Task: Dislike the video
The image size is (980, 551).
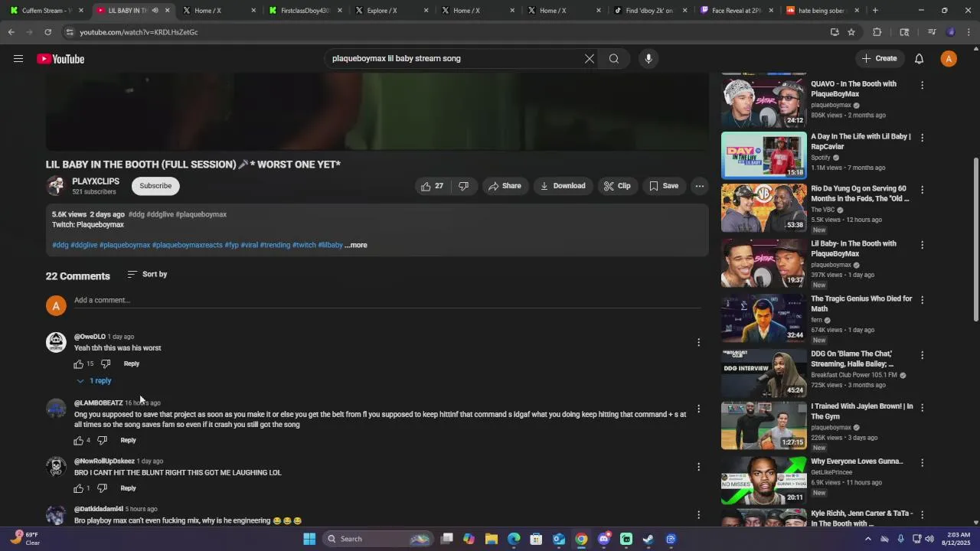Action: click(x=464, y=186)
